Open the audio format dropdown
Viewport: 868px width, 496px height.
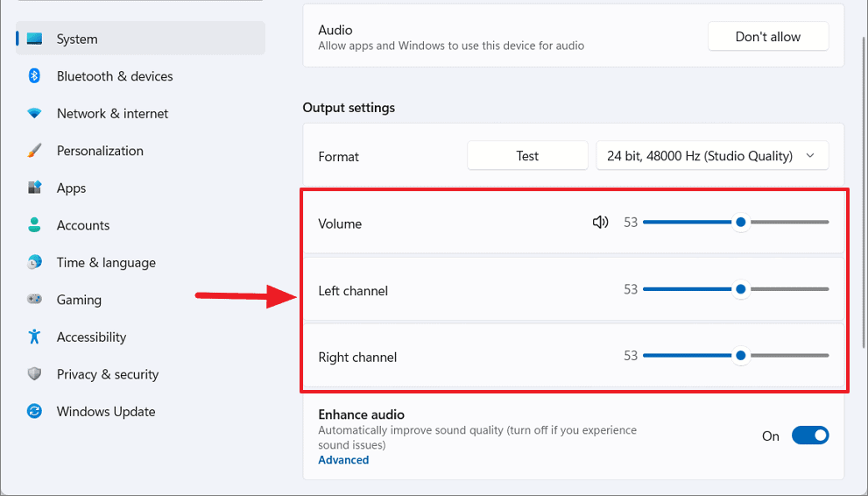711,156
